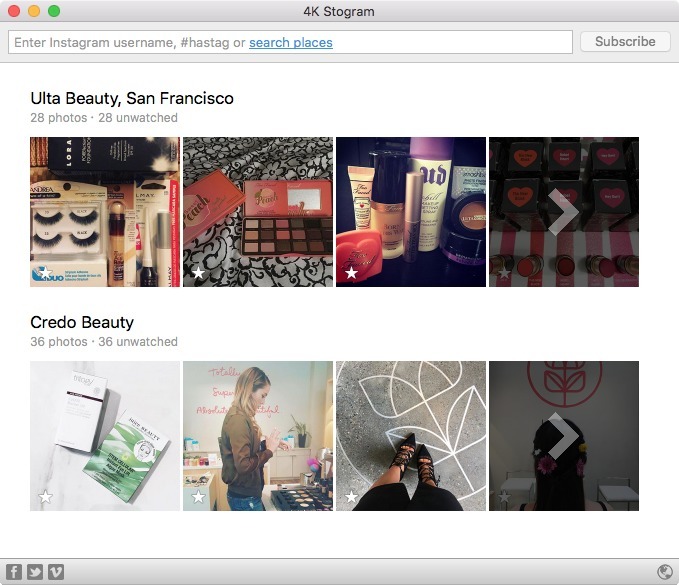Click the 28 photos · 28 unwatched text
The width and height of the screenshot is (679, 585).
pos(104,117)
